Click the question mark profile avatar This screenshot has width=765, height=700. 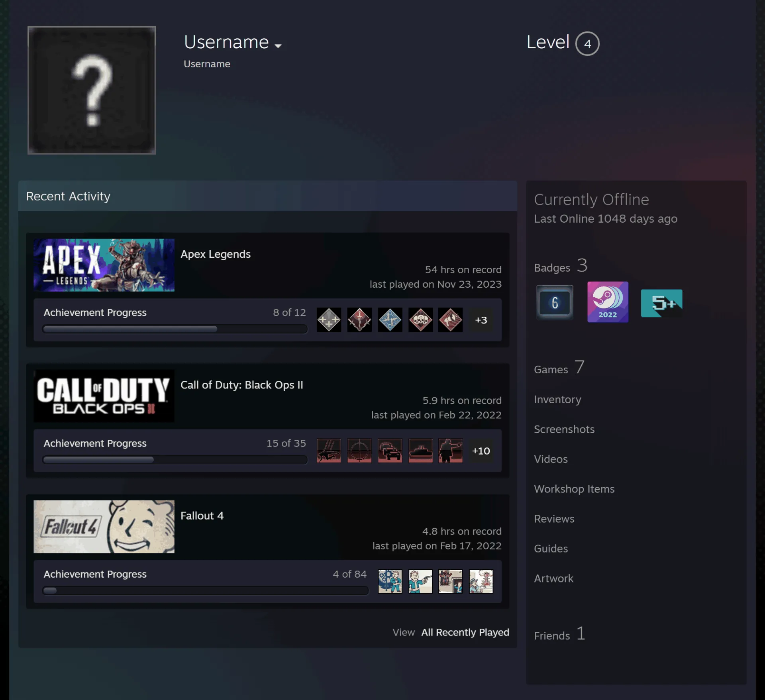pyautogui.click(x=92, y=90)
